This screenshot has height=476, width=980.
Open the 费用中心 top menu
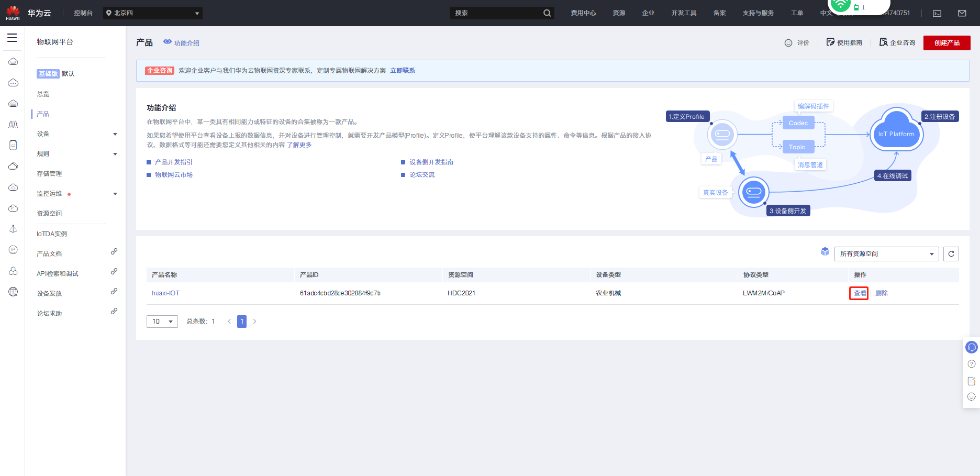[x=583, y=13]
